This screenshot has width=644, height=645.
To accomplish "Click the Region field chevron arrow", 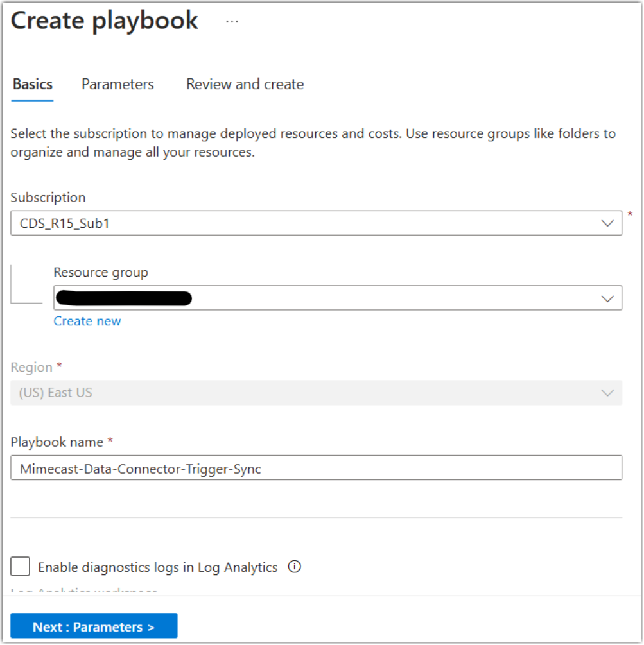I will (x=607, y=393).
